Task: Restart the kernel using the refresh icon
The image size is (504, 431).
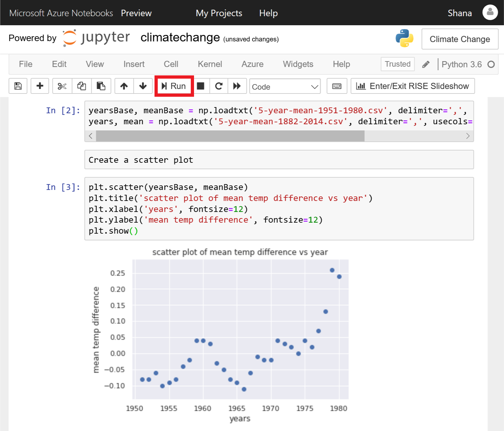Action: point(219,86)
